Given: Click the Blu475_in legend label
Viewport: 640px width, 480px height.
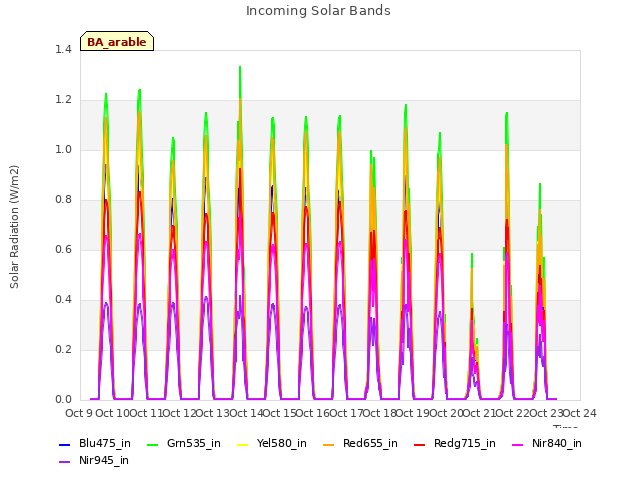Looking at the screenshot, I should [x=105, y=443].
